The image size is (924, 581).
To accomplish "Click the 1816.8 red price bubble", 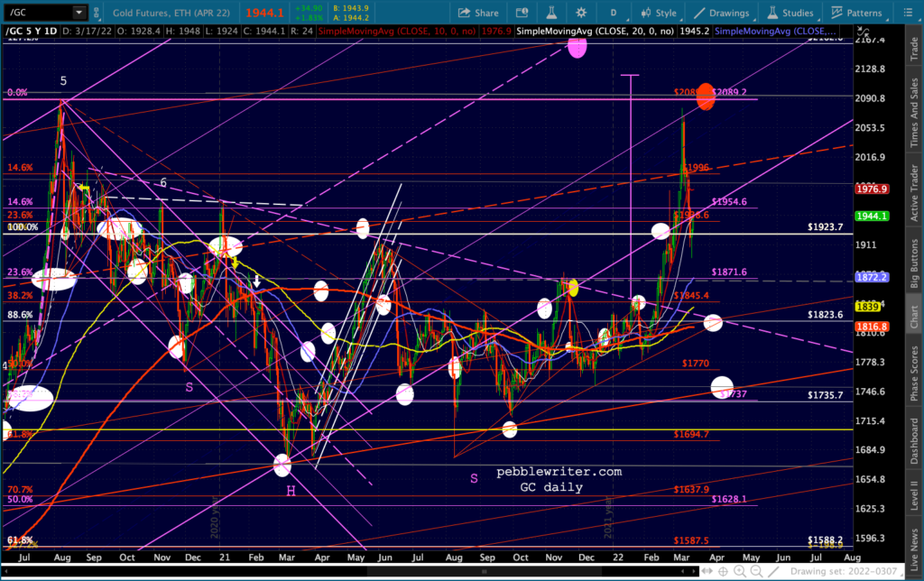I will 872,327.
